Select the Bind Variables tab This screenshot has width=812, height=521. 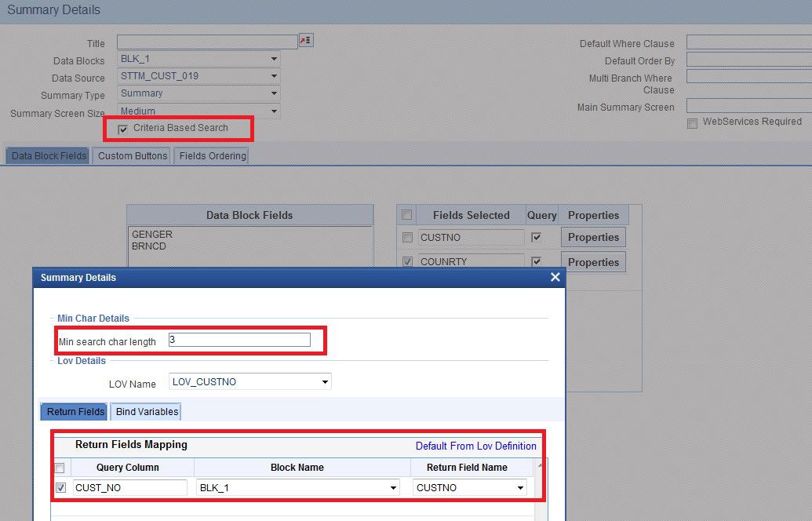[x=147, y=412]
